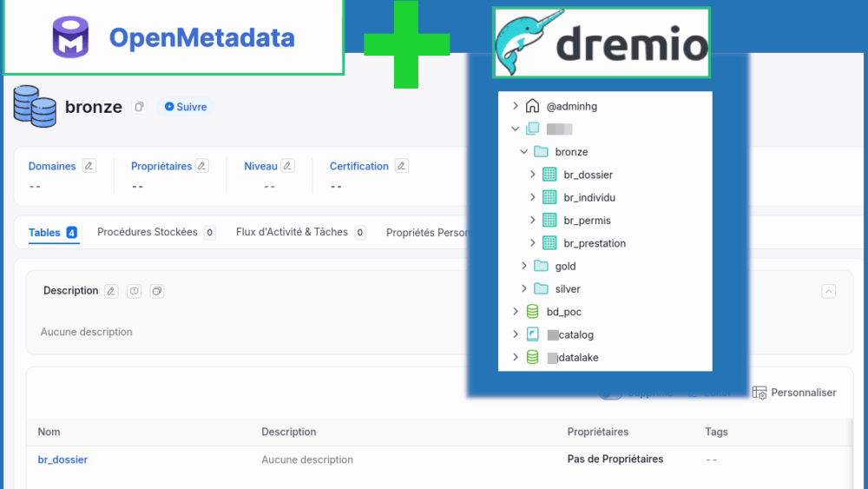The width and height of the screenshot is (868, 489).
Task: Collapse the blurred space node
Action: [x=516, y=129]
